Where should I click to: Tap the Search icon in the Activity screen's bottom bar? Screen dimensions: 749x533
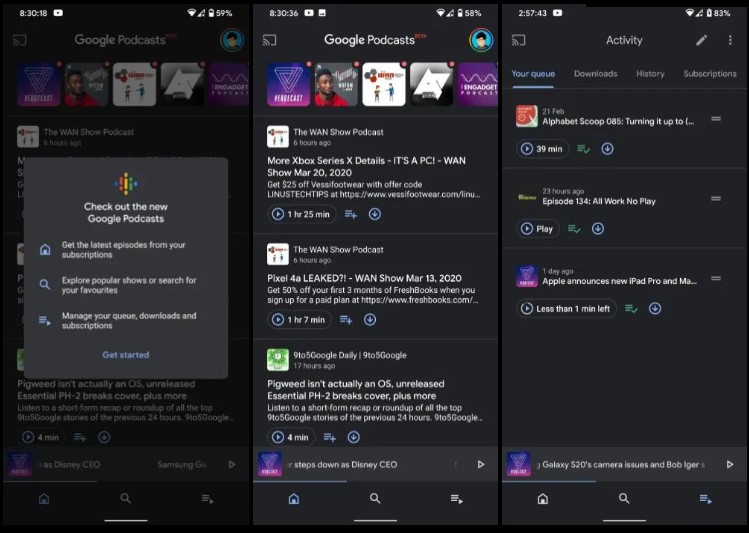624,499
